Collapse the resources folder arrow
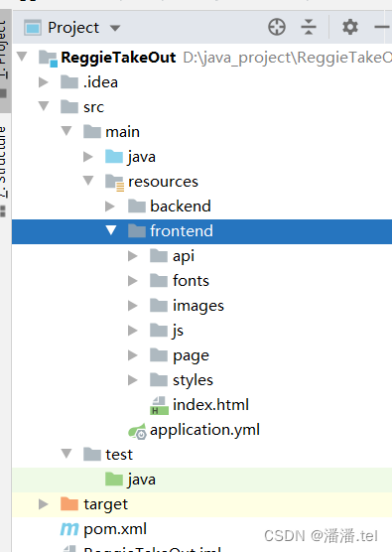The width and height of the screenshot is (392, 552). click(x=88, y=181)
